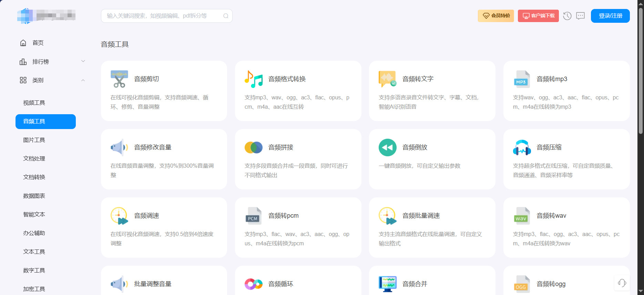Select 文档转换 in the sidebar
644x295 pixels.
point(34,177)
